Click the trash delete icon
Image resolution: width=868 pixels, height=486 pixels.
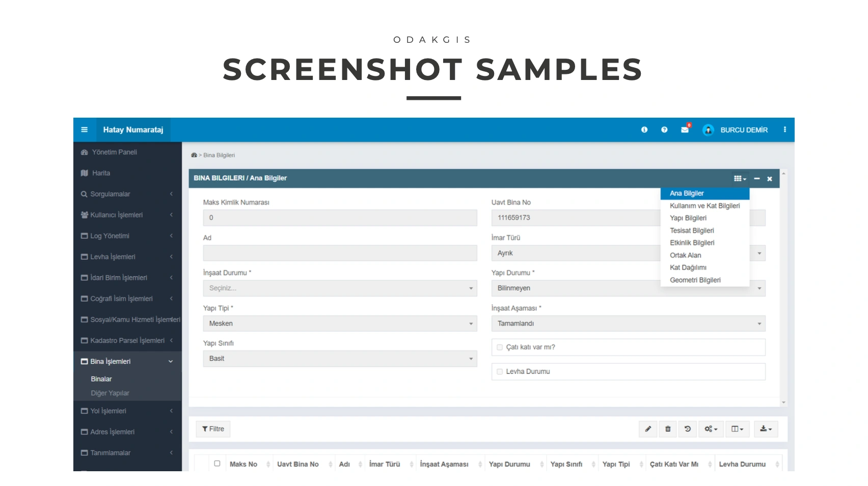668,429
